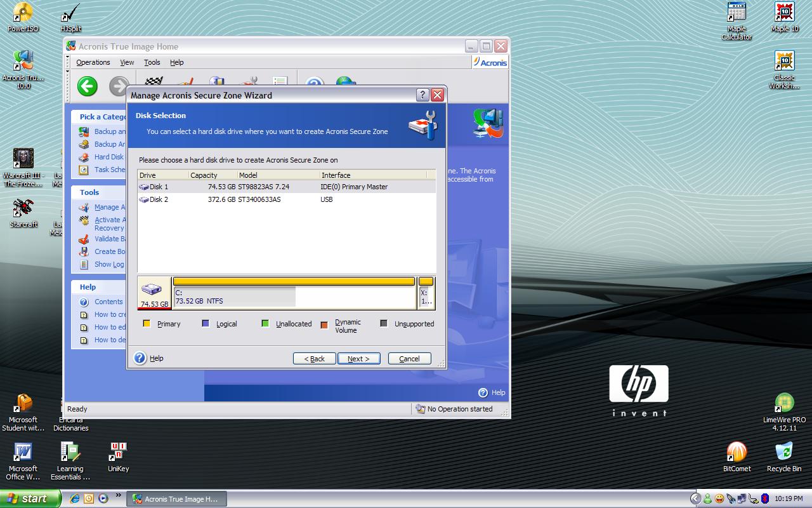This screenshot has height=508, width=812.
Task: Open Microsoft Student desktop shortcut
Action: [x=23, y=413]
